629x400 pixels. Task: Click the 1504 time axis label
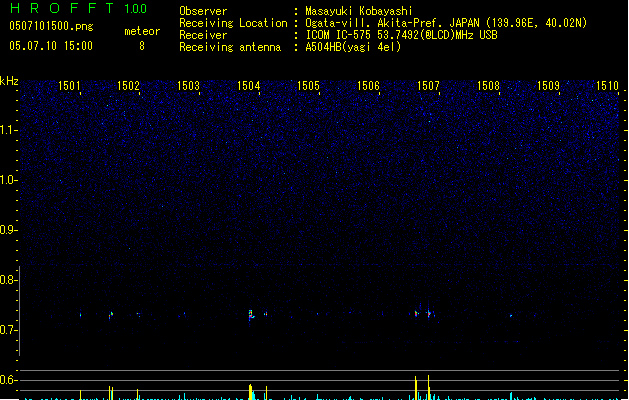point(249,86)
